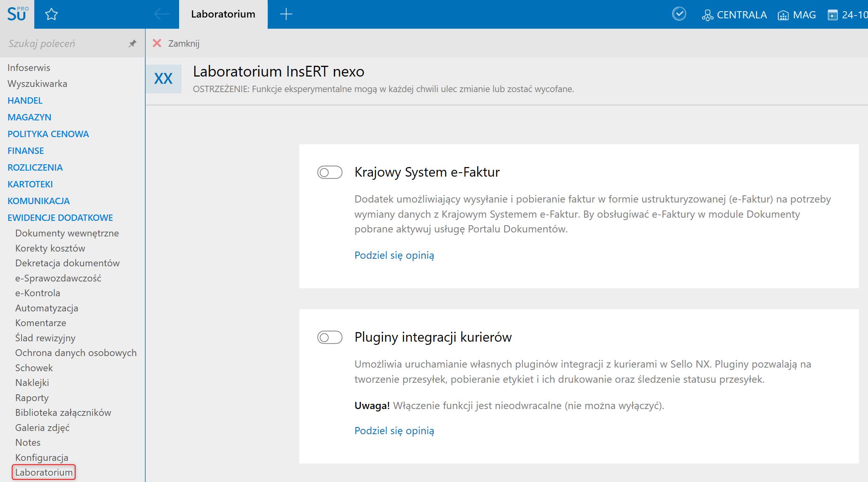Open CENTRALA branch selector
The width and height of the screenshot is (868, 482).
pos(734,15)
